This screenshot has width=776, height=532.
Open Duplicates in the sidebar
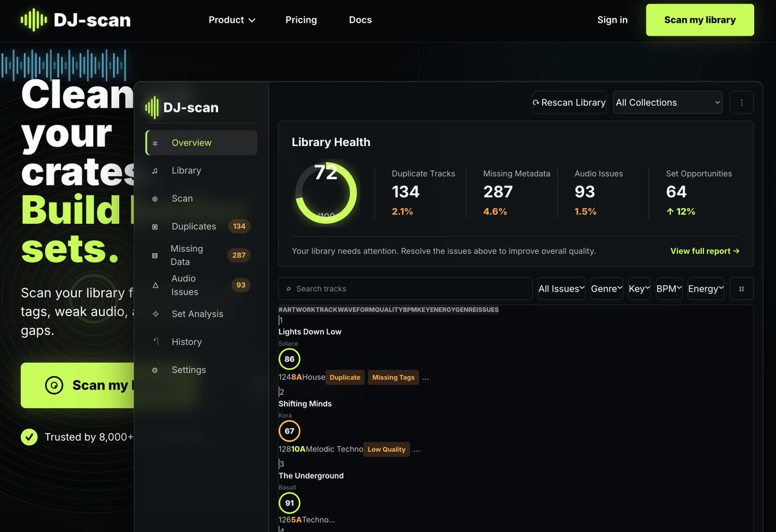[x=201, y=226]
